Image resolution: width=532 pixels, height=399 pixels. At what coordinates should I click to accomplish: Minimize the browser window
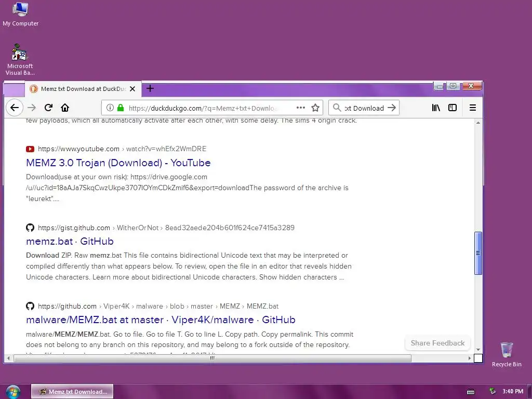pos(440,86)
